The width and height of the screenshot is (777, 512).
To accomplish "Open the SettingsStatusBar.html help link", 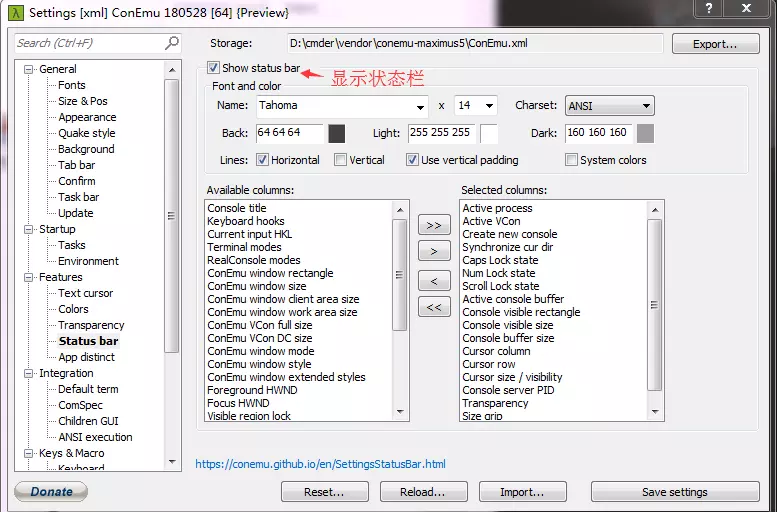I will click(x=320, y=464).
